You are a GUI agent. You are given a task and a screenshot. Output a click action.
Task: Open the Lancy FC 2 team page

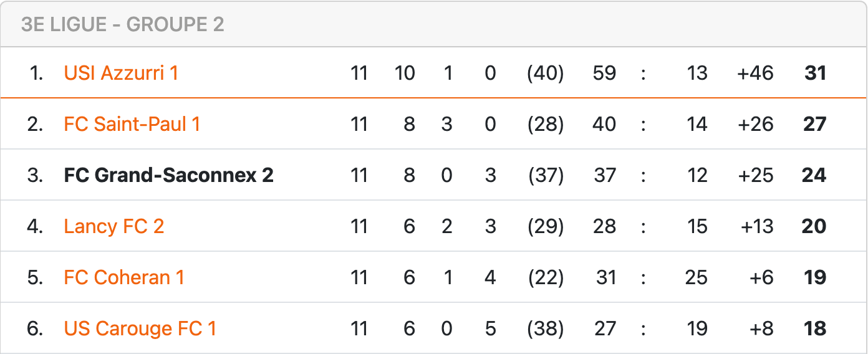click(x=113, y=226)
